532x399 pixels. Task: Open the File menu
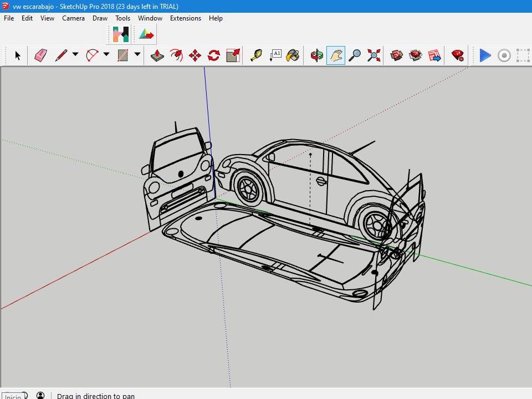[x=9, y=18]
